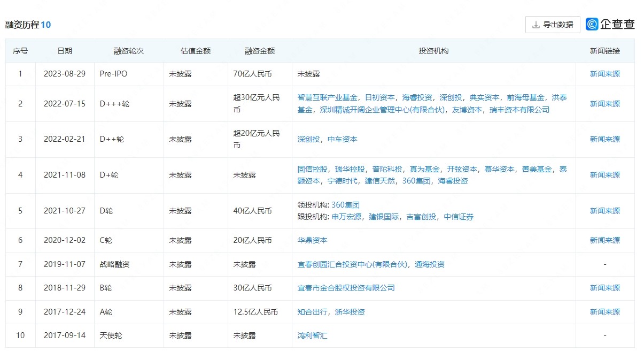Select the Pre-IPO round cell
This screenshot has height=359, width=644.
tap(114, 74)
